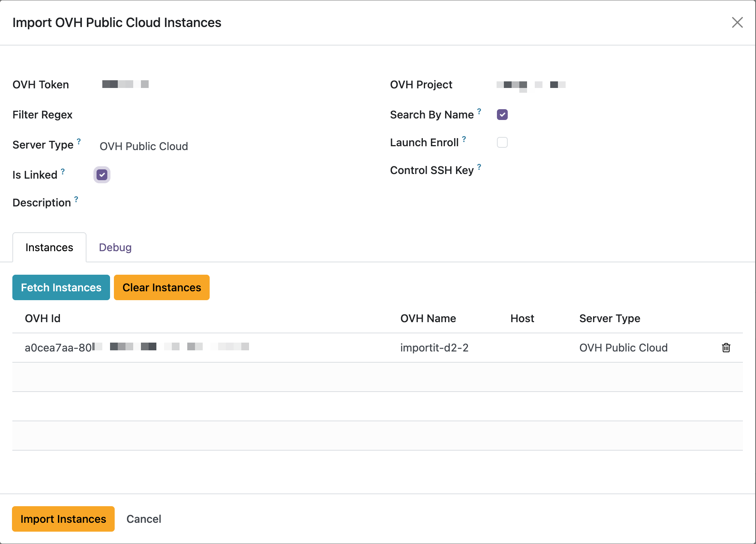Sort table by OVH Id column

42,318
